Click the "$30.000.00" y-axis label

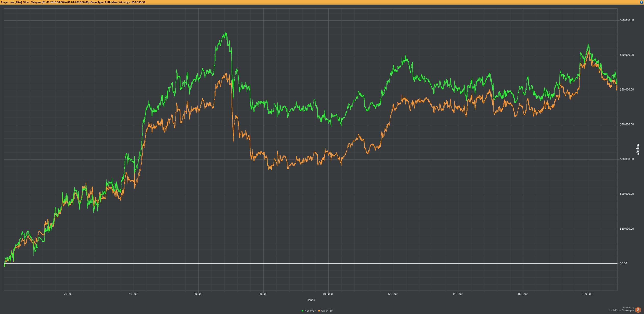pos(627,159)
